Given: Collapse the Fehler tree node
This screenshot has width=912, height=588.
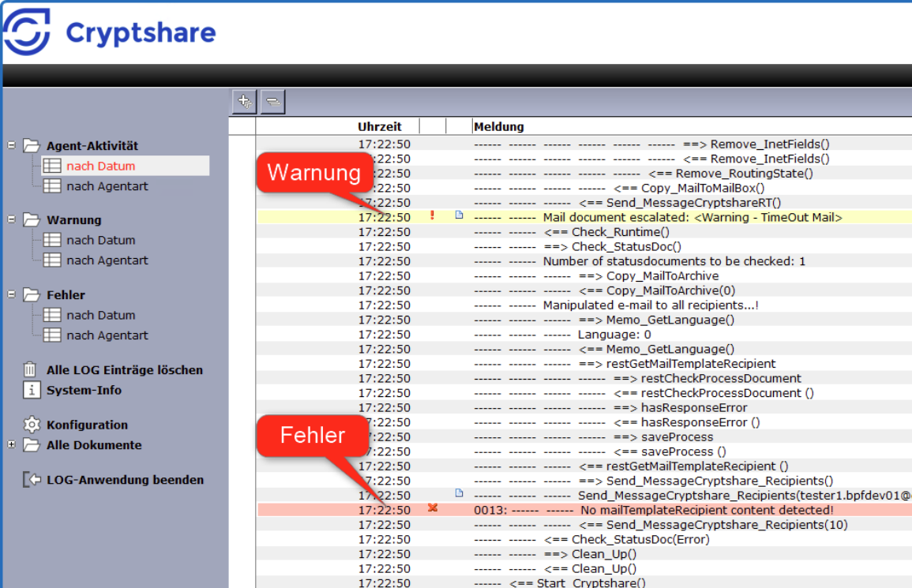Looking at the screenshot, I should pos(11,294).
